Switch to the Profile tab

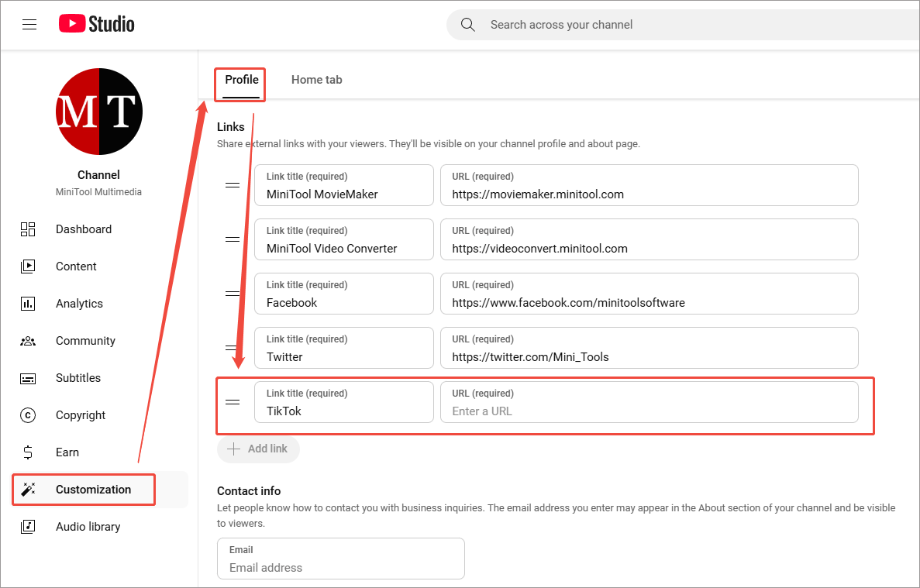[x=241, y=80]
